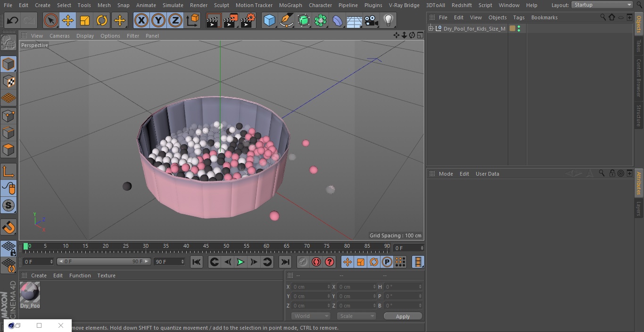This screenshot has width=644, height=332.
Task: Toggle Z axis lock
Action: click(x=175, y=20)
